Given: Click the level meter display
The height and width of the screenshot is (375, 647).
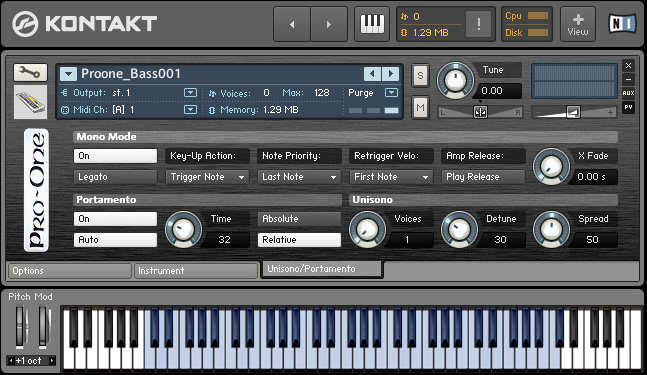Looking at the screenshot, I should [574, 81].
